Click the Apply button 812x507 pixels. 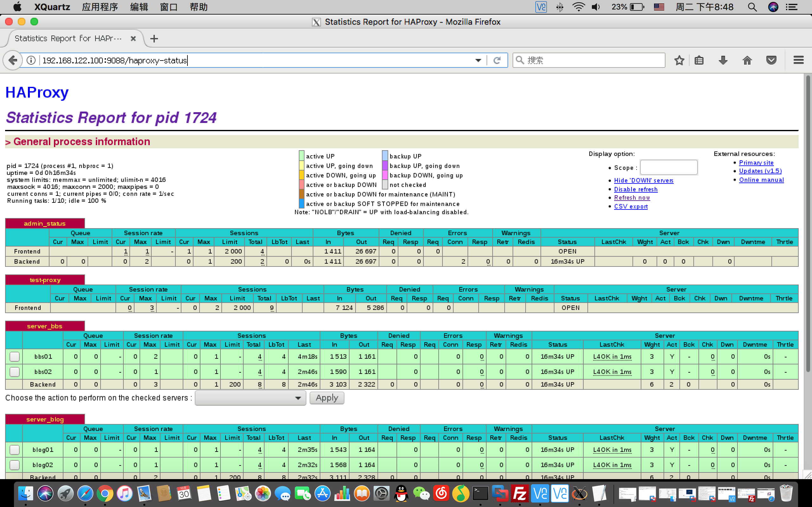326,398
